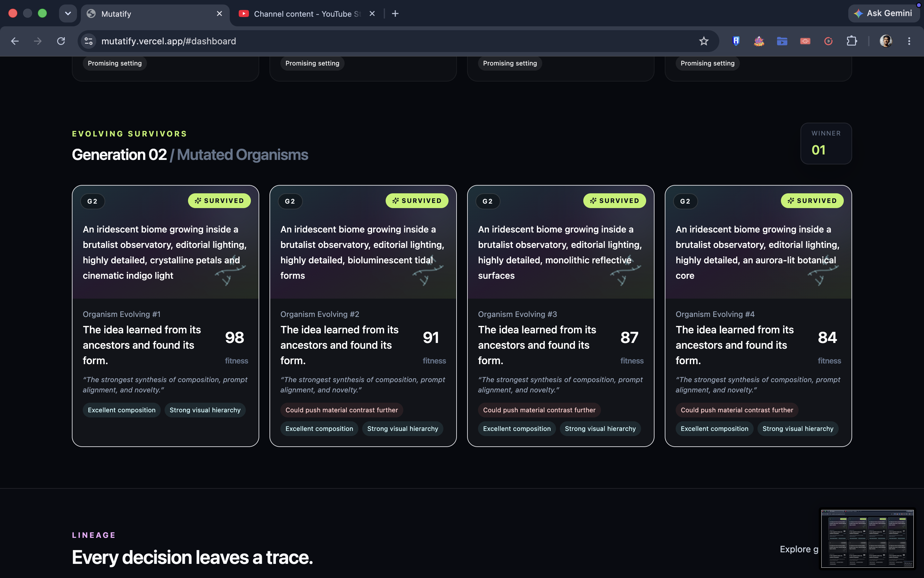Open a new browser tab
The image size is (924, 578).
395,14
